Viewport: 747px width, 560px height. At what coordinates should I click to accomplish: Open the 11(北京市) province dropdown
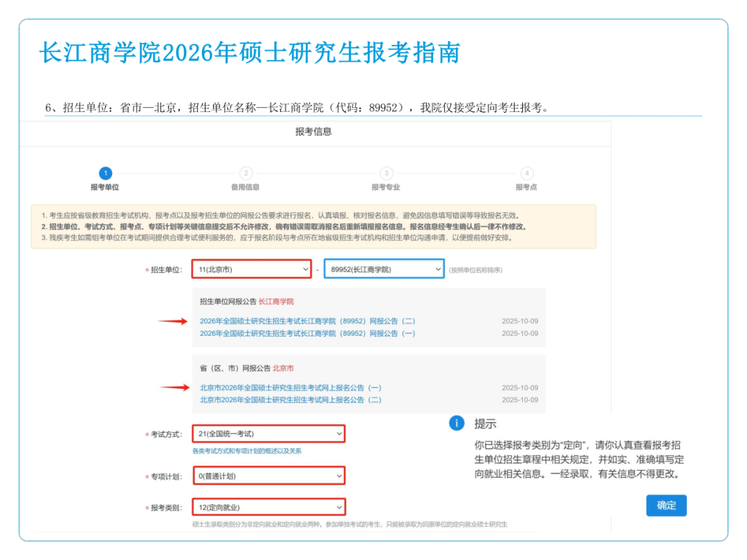coord(252,269)
